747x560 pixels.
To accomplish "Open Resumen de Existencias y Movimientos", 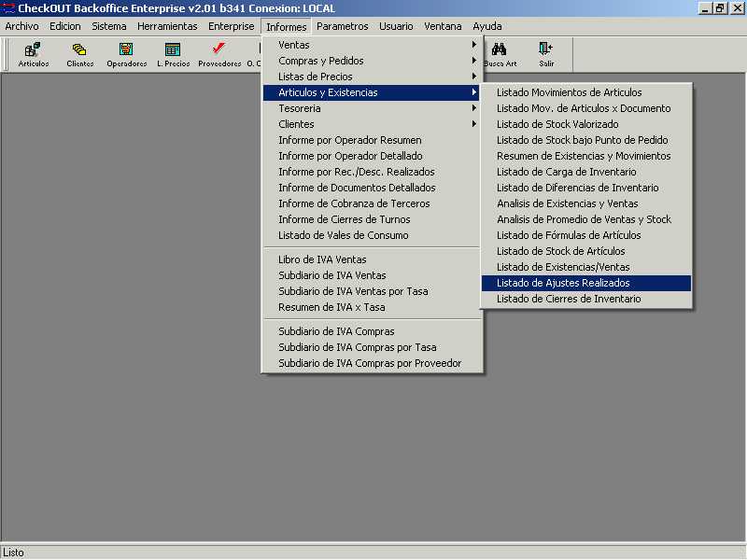I will pos(586,156).
